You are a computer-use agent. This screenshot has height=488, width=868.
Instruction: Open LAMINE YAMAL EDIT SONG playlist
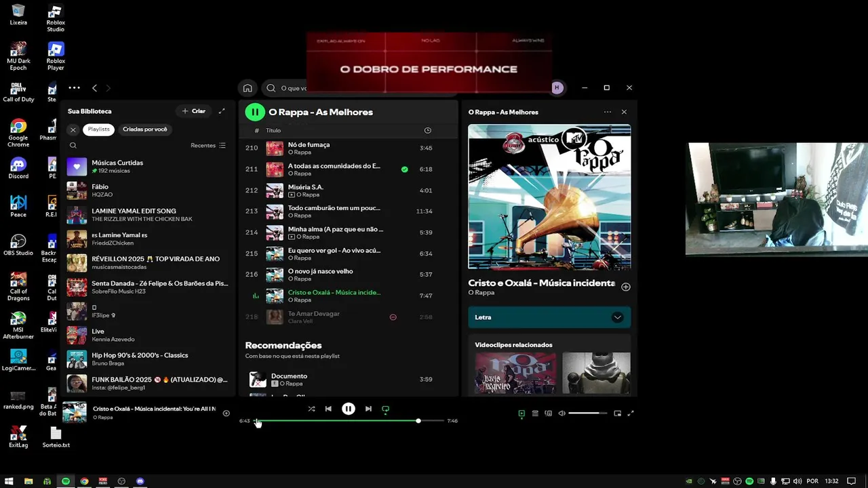click(x=148, y=215)
